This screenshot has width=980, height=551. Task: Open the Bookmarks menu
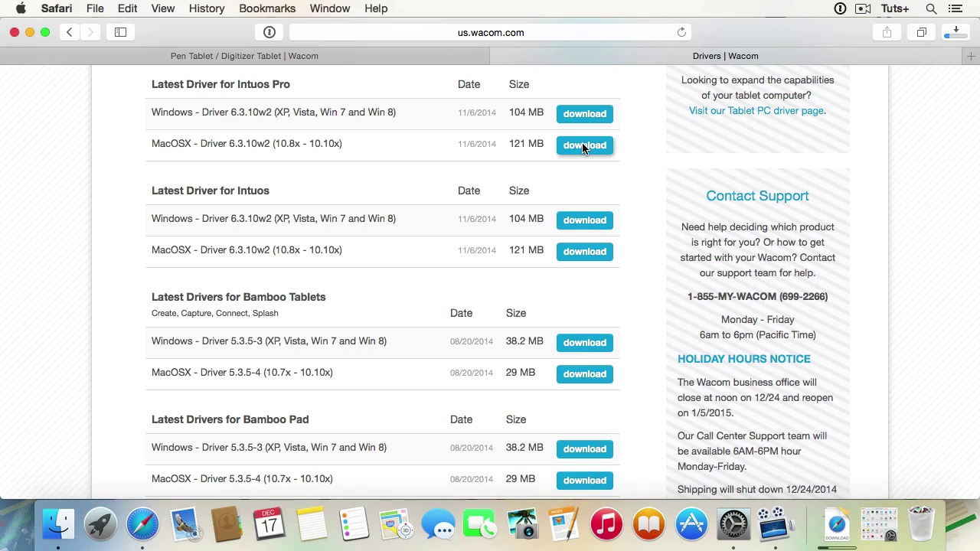(x=267, y=8)
